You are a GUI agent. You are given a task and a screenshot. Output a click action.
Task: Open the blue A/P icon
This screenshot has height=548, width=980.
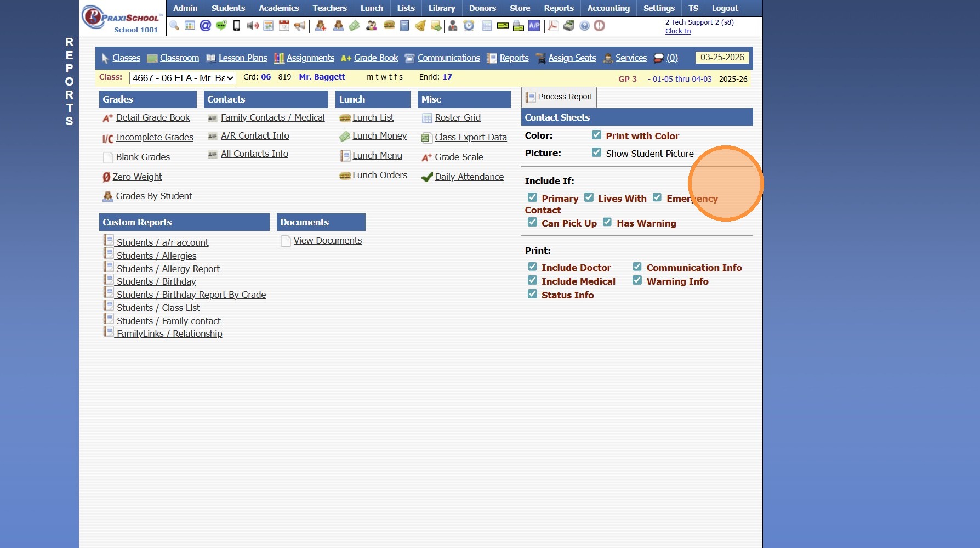pos(534,26)
